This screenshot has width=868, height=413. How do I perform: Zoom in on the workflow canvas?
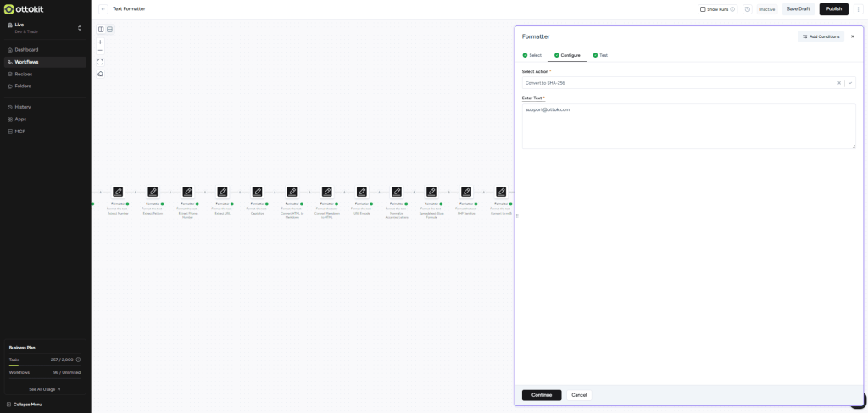point(100,42)
